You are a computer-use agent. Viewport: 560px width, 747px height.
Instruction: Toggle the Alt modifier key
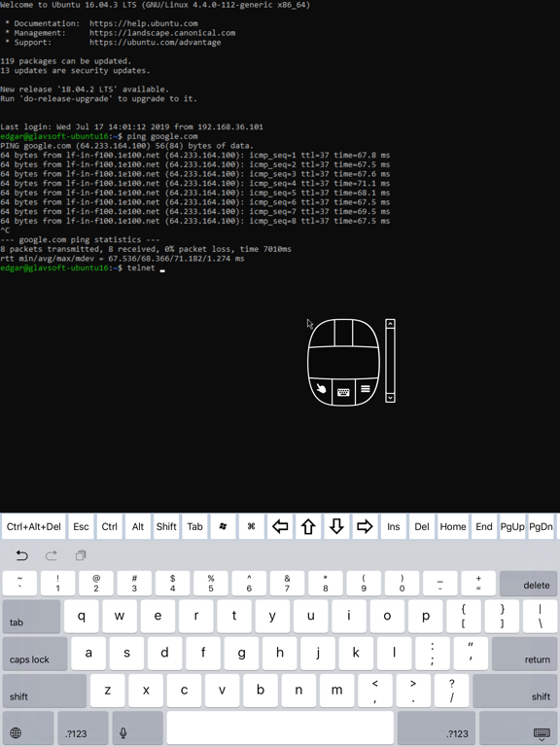tap(138, 526)
